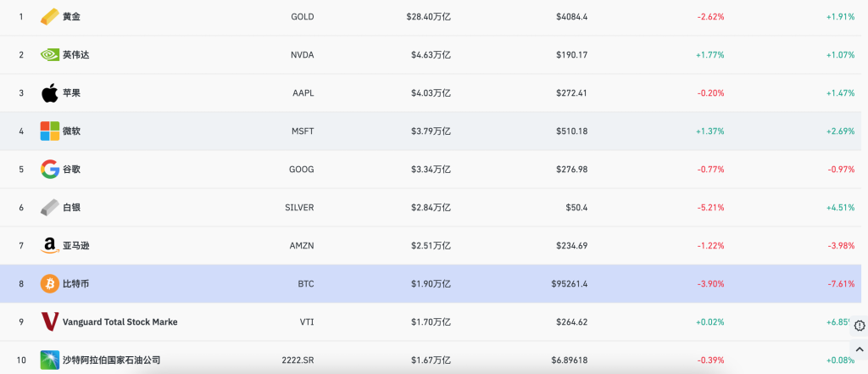
Task: Open the 比特币 asset name link
Action: (x=75, y=284)
